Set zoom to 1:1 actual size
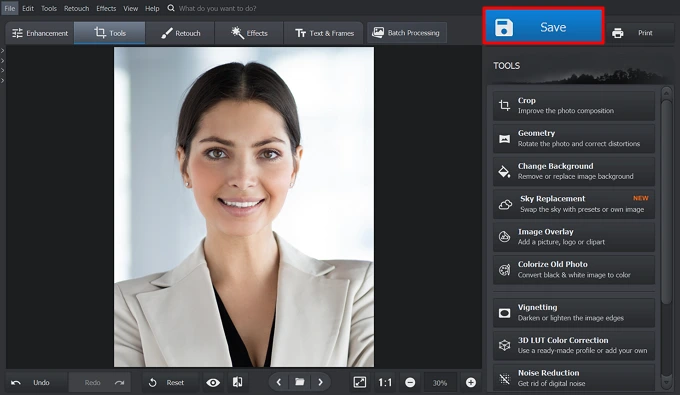This screenshot has width=680, height=395. click(x=385, y=383)
